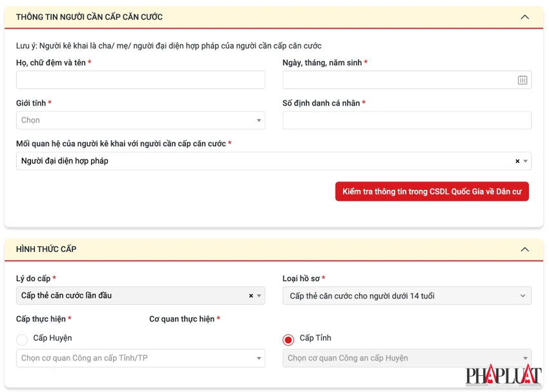The width and height of the screenshot is (549, 392).
Task: Open the 'Lý do cấp' dropdown arrow
Action: 259,296
